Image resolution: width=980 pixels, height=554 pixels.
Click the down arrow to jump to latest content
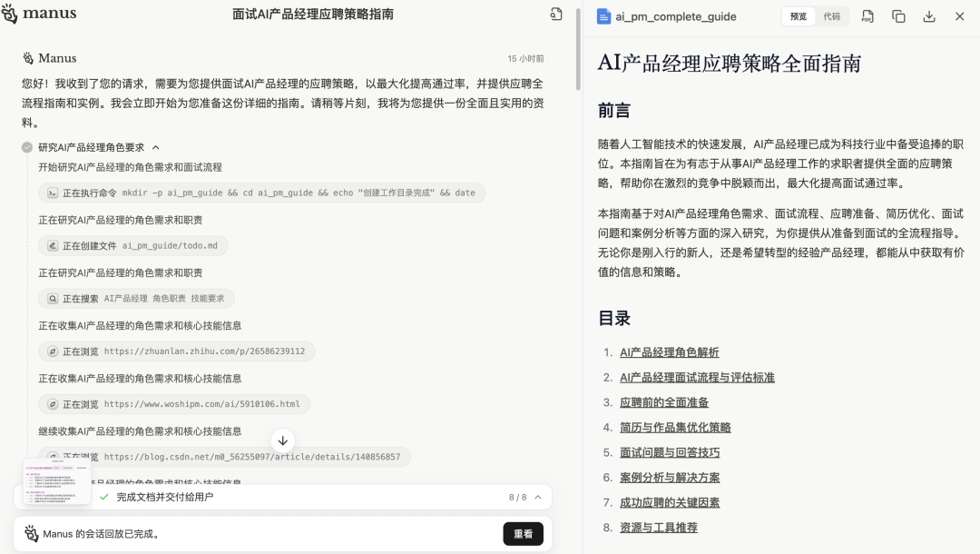tap(282, 440)
